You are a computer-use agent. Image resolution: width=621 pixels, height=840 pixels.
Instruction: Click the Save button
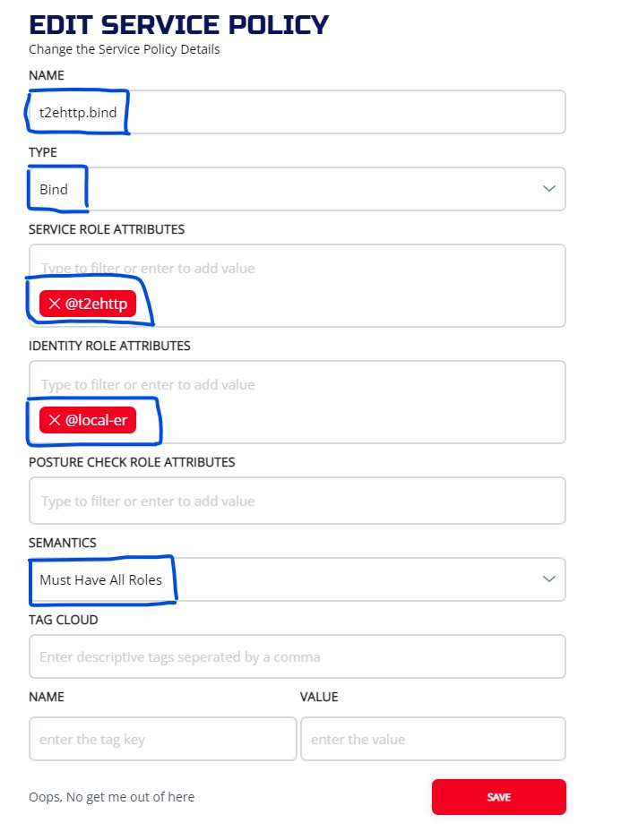coord(498,797)
